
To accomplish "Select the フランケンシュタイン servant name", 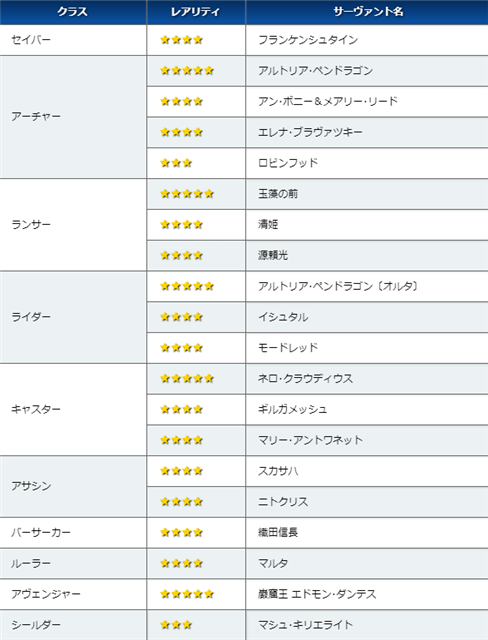I will tap(308, 40).
